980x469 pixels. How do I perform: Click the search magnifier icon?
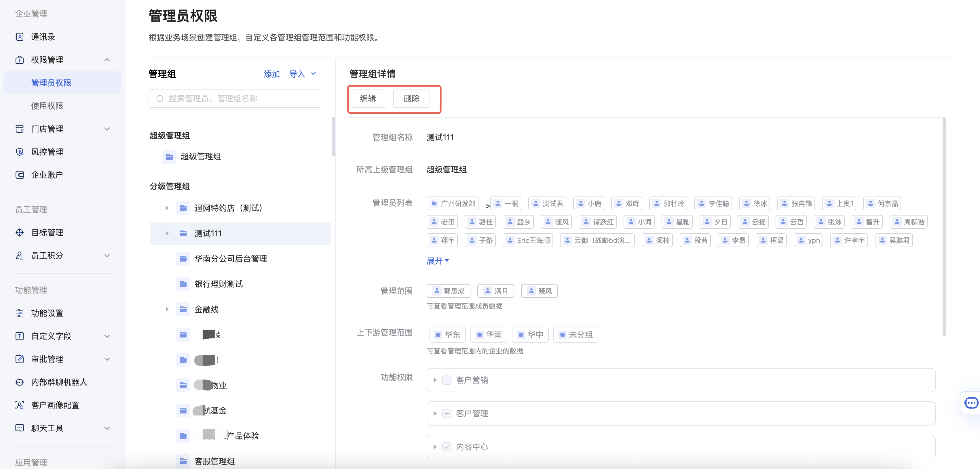coord(160,99)
